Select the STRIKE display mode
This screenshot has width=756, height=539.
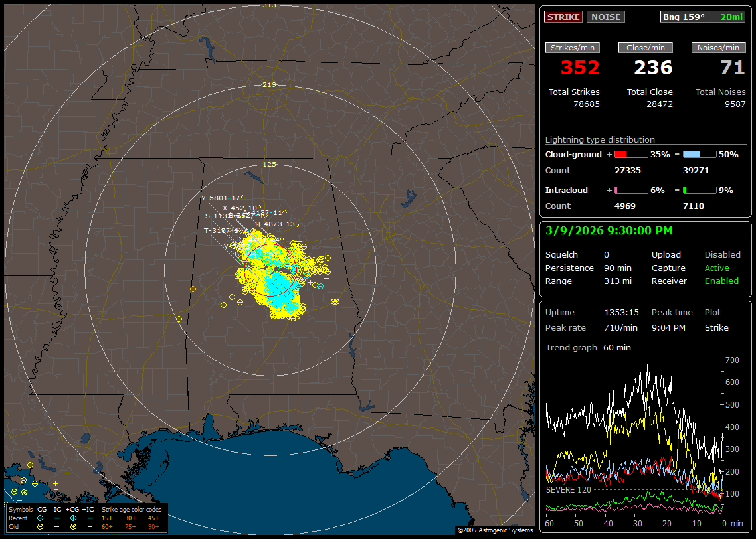point(563,17)
